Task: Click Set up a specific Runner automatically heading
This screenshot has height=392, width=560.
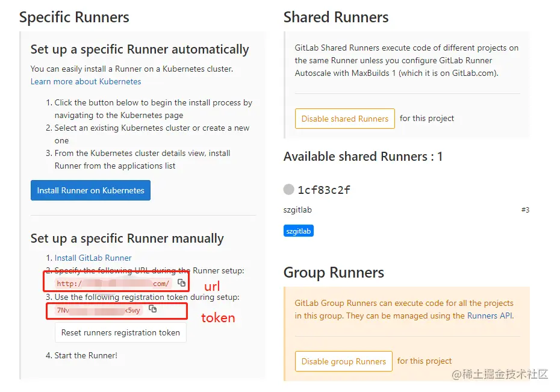Action: tap(140, 49)
